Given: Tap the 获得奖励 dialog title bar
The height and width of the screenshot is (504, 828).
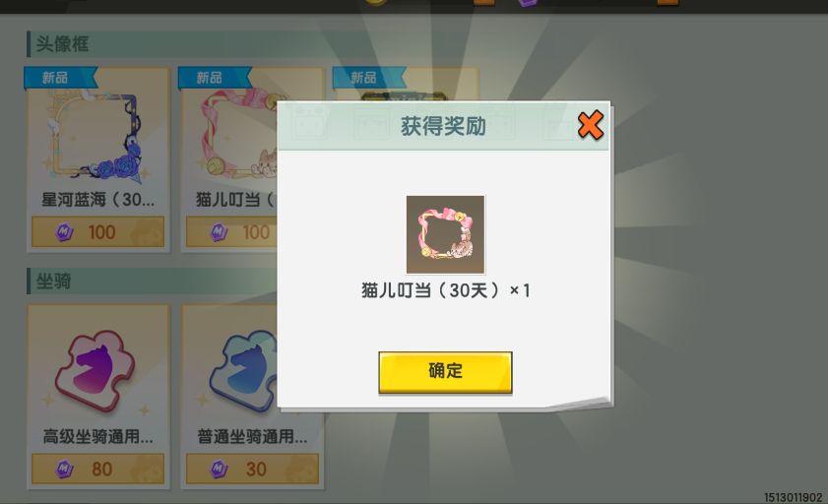Looking at the screenshot, I should (443, 126).
